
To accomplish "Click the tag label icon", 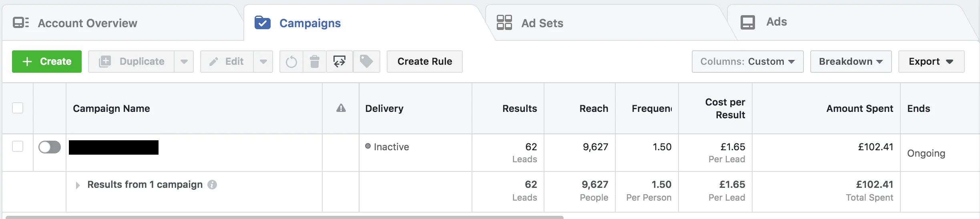I will pos(366,62).
